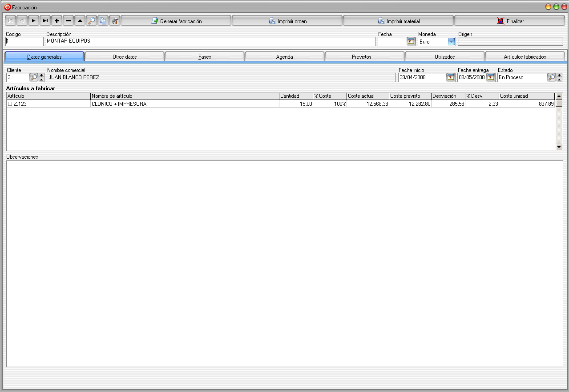The width and height of the screenshot is (569, 392).
Task: Open the Artículos fabricados tab
Action: pyautogui.click(x=525, y=57)
